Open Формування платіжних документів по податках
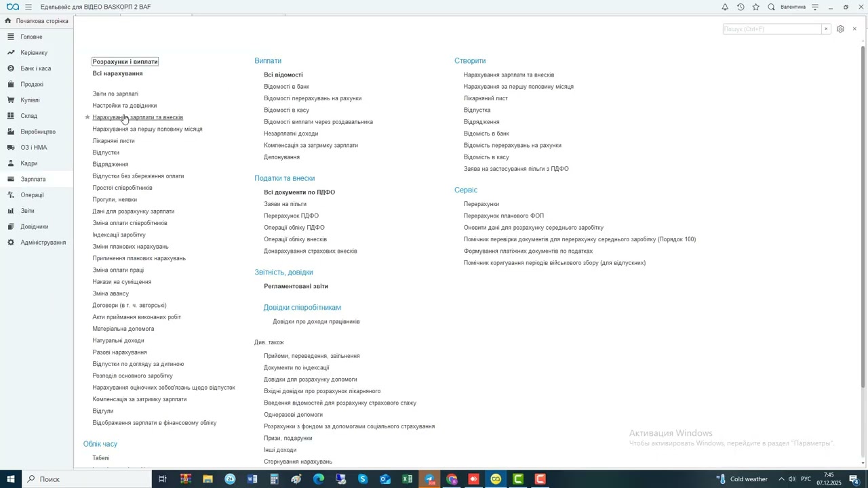Image resolution: width=868 pixels, height=488 pixels. [x=528, y=251]
